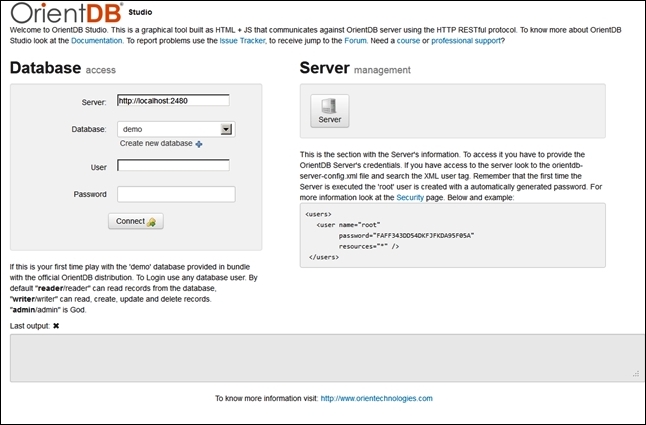
Task: Open the Server management button
Action: pyautogui.click(x=330, y=111)
